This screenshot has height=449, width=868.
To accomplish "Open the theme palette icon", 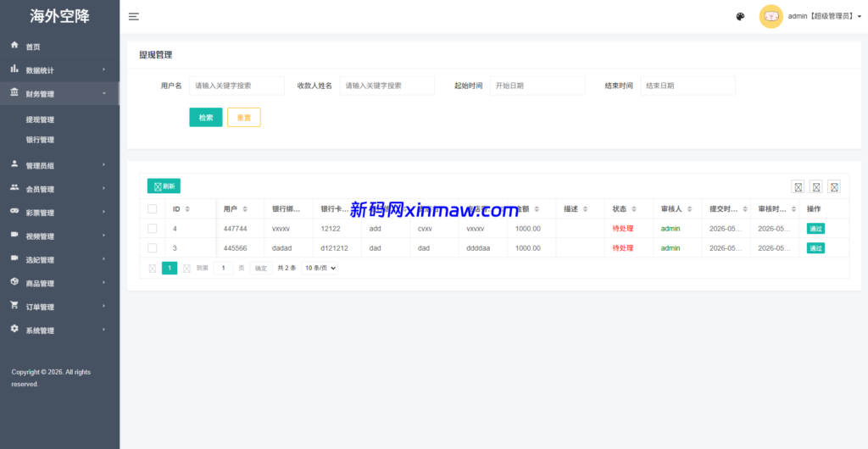I will click(740, 17).
